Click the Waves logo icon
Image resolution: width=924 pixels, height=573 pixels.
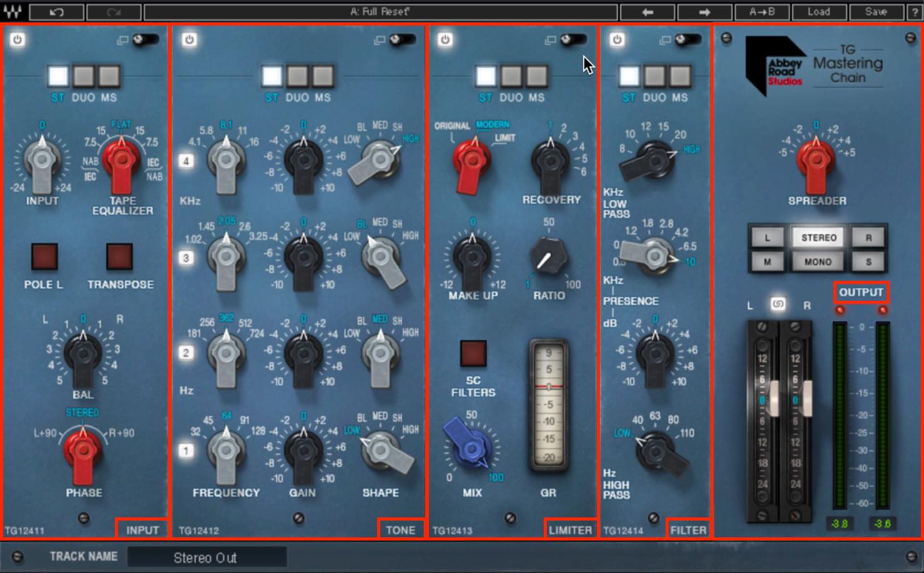click(12, 12)
